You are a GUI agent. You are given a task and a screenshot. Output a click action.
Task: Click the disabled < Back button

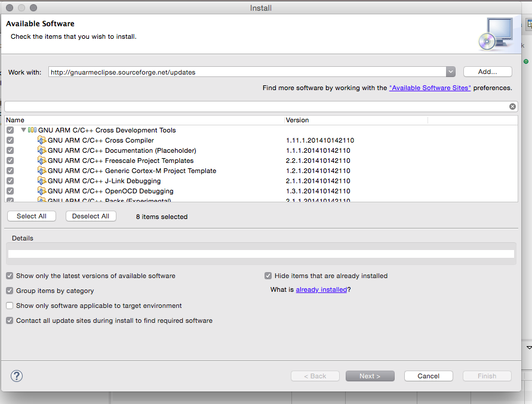click(x=315, y=376)
